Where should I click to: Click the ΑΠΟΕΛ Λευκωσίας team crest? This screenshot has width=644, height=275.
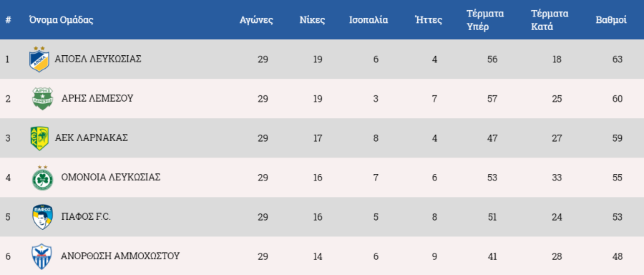39,59
